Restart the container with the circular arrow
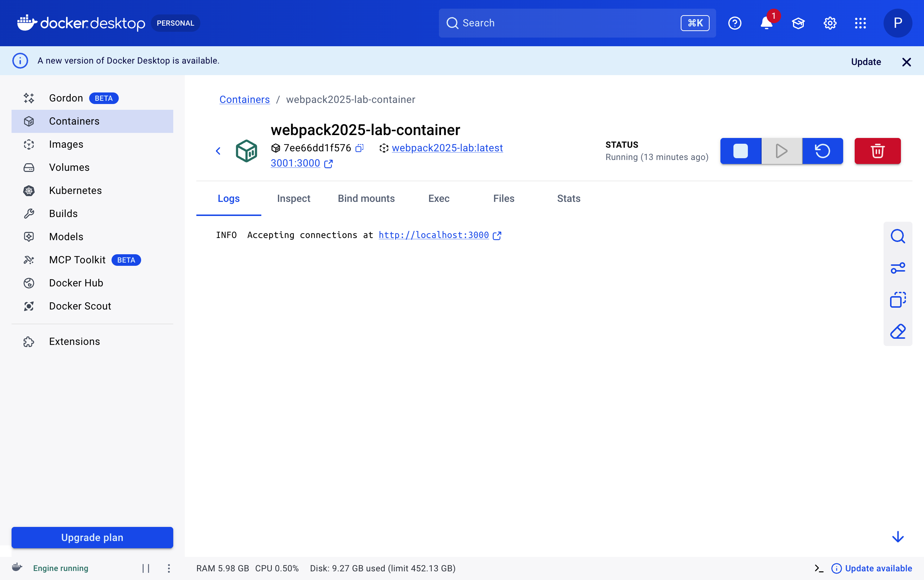This screenshot has height=580, width=924. coord(823,151)
